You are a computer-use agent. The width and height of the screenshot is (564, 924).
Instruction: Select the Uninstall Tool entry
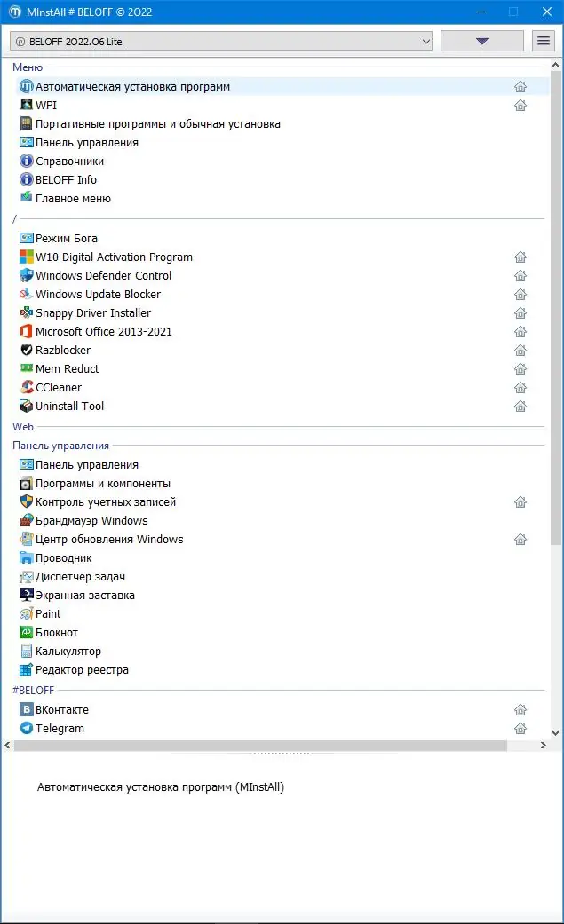pyautogui.click(x=69, y=406)
